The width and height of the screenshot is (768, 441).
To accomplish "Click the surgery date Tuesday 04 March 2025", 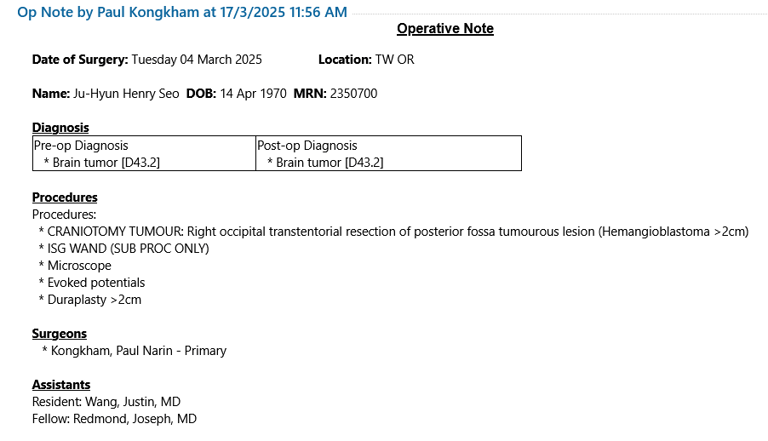I will click(196, 60).
